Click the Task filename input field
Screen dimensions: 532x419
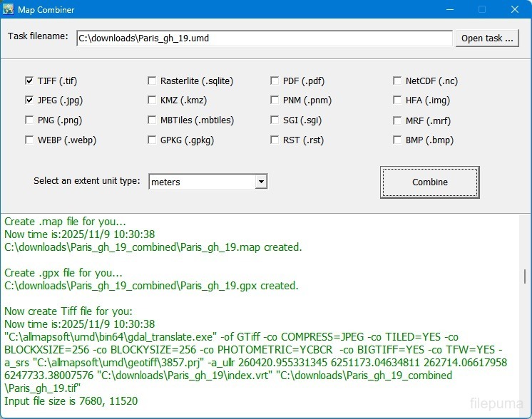coord(264,38)
